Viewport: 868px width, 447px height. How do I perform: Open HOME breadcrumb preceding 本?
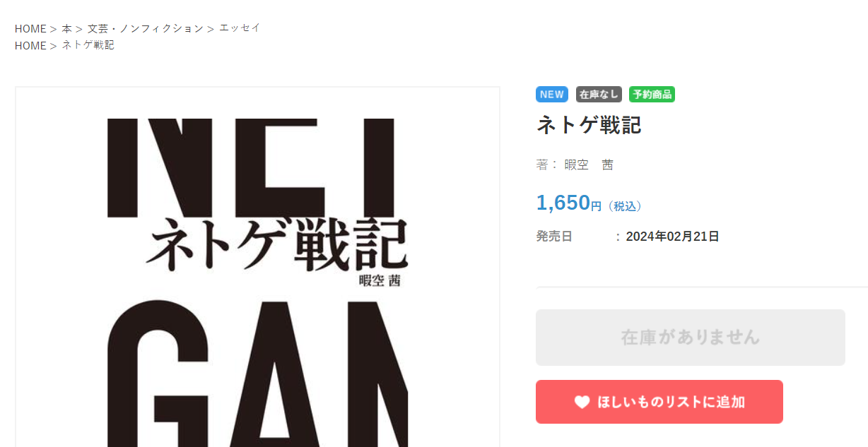30,28
